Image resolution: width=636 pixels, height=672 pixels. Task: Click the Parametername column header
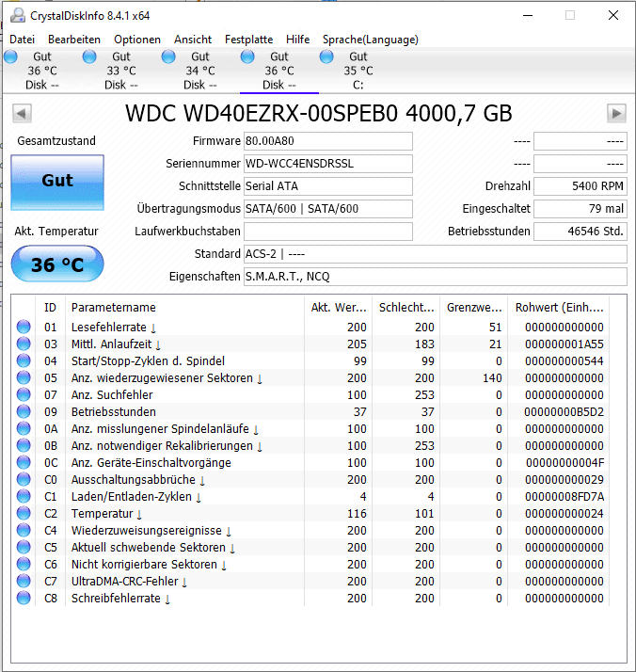coord(184,307)
